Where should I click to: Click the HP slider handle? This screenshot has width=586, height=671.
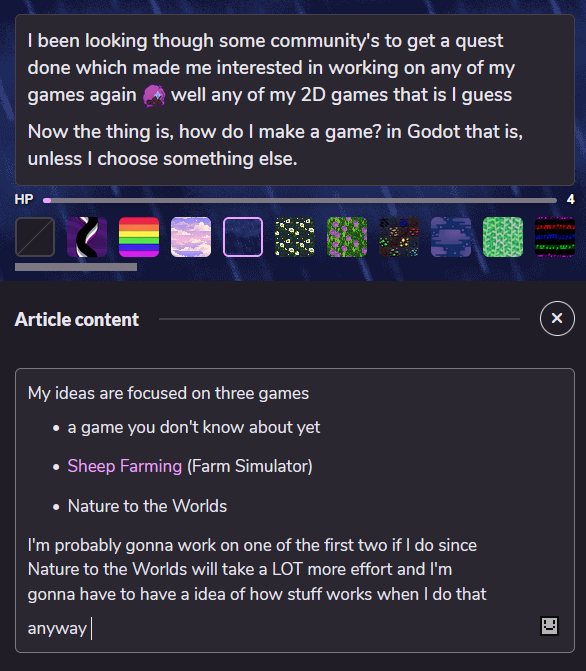pyautogui.click(x=47, y=200)
